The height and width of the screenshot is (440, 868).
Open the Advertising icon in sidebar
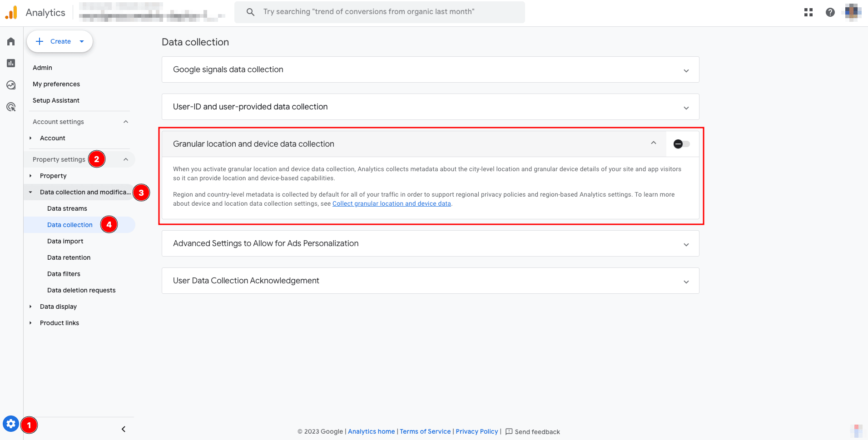click(11, 107)
